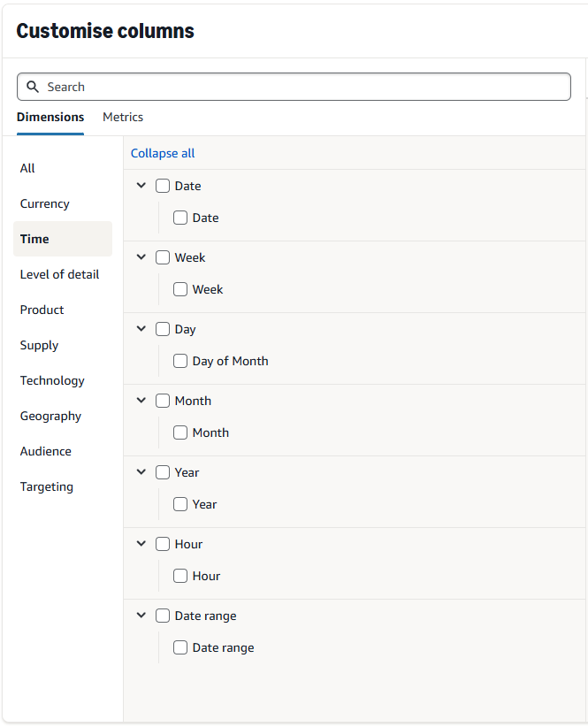This screenshot has width=588, height=727.
Task: Click the search magnifier icon
Action: click(33, 87)
